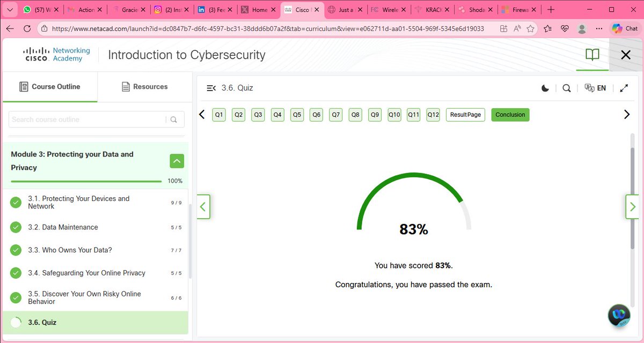Screen dimensions: 644x343
Task: Click the browser address bar URL
Action: point(268,29)
